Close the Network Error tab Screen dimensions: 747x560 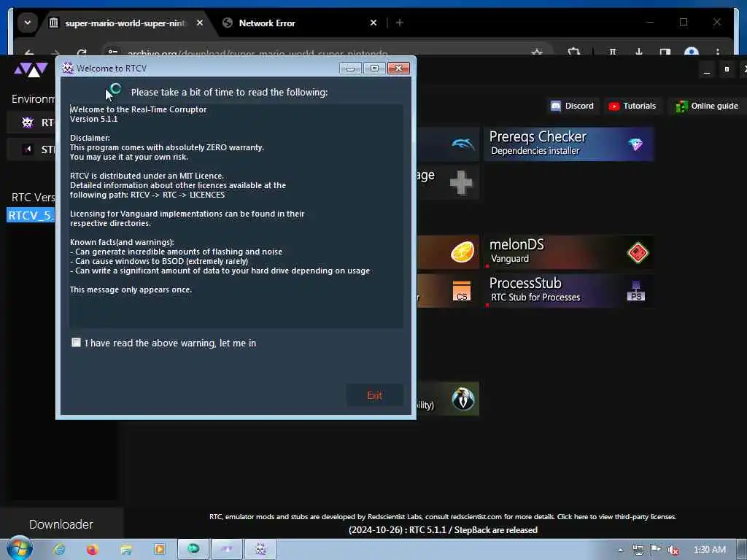(373, 23)
